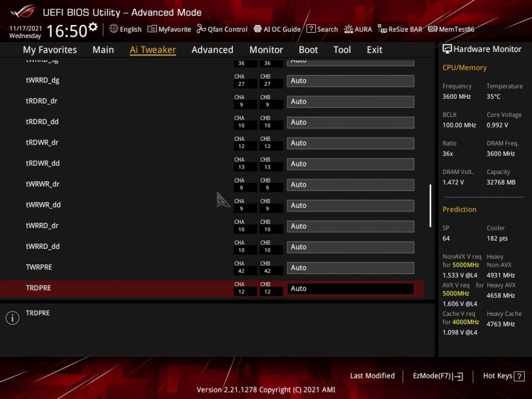
Task: Click the 5000MHz NonAVX value
Action: tap(466, 265)
